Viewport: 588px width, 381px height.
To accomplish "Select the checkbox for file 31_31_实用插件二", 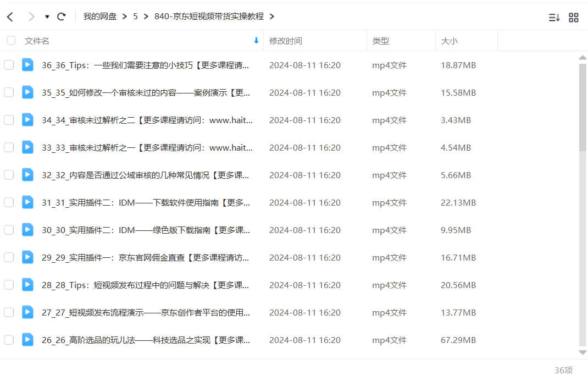I will pyautogui.click(x=9, y=202).
